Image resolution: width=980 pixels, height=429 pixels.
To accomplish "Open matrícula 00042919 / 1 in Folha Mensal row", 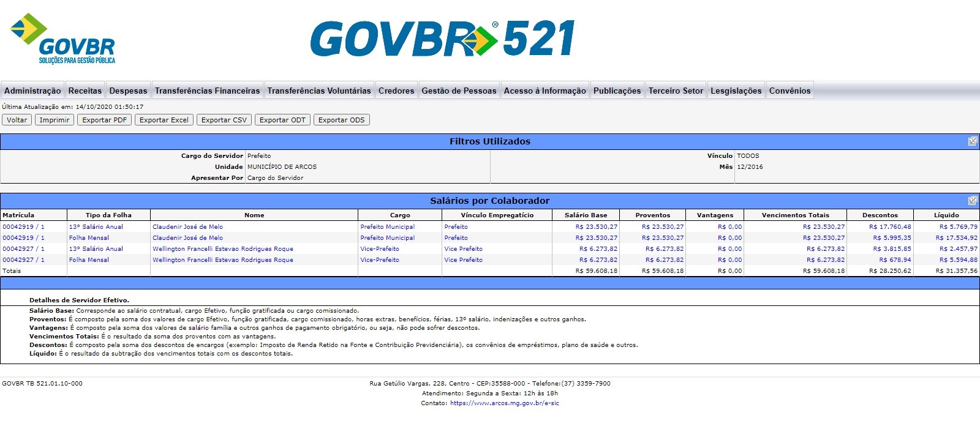I will (23, 238).
